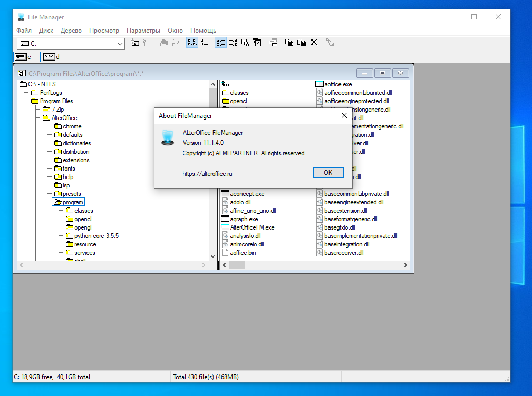Select the Program Files folder in tree

(52, 101)
